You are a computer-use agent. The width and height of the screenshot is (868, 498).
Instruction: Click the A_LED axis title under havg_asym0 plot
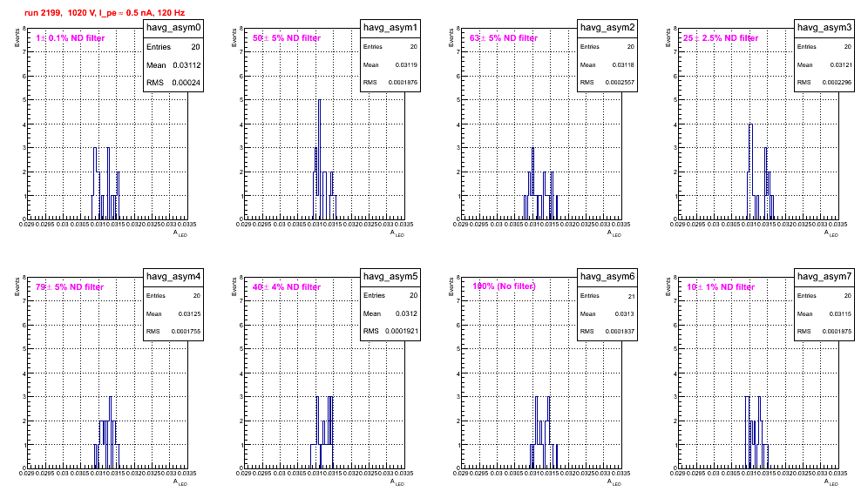180,234
